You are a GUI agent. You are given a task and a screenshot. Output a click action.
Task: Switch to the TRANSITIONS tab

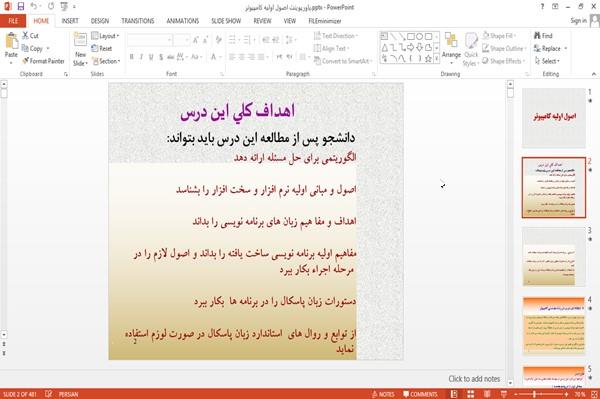click(138, 21)
